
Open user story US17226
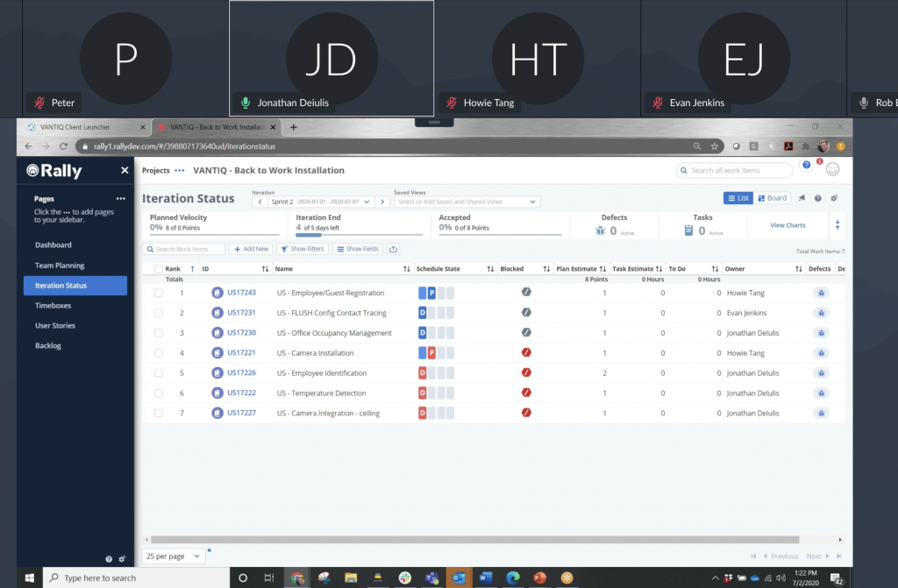pos(241,372)
